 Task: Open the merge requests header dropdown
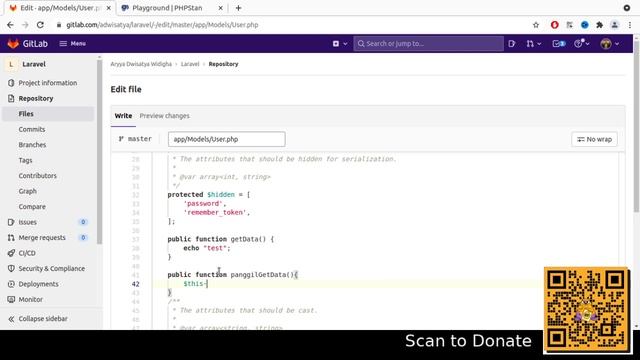tap(533, 43)
